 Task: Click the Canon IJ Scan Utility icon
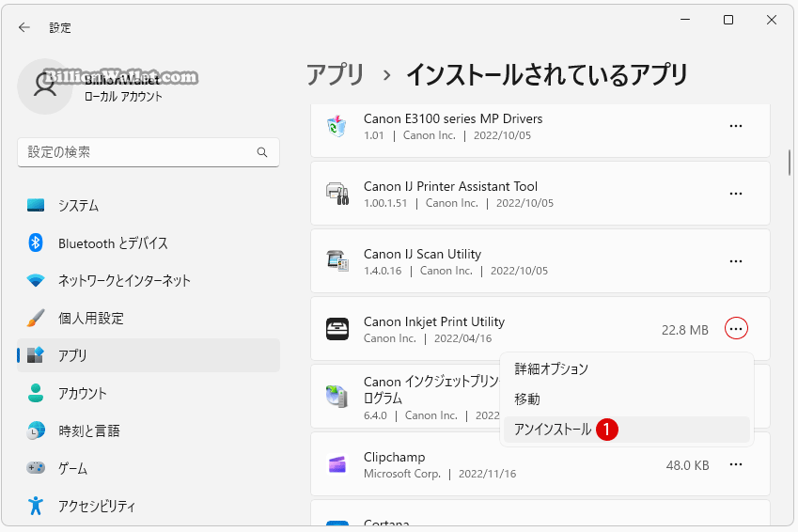click(x=336, y=261)
